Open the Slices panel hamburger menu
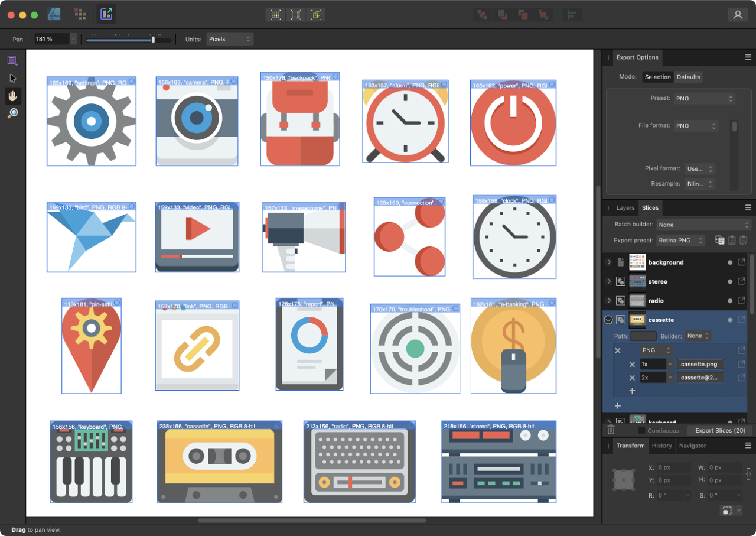The width and height of the screenshot is (756, 536). [748, 208]
